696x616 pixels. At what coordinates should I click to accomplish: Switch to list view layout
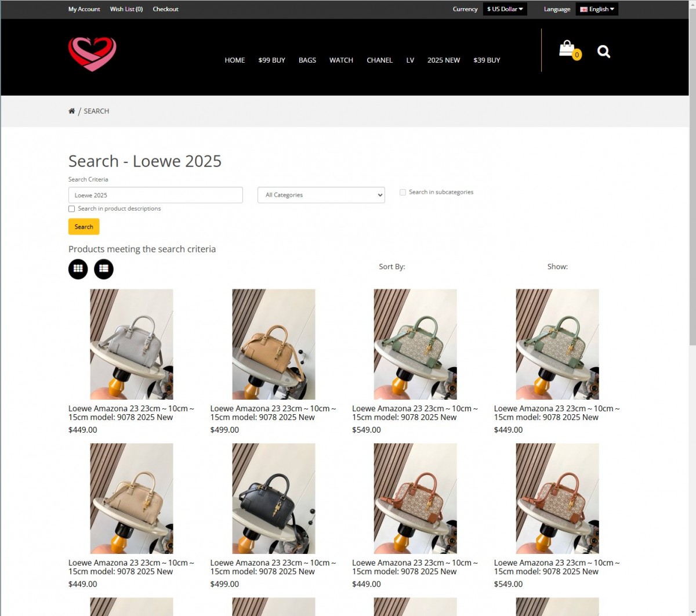click(104, 269)
